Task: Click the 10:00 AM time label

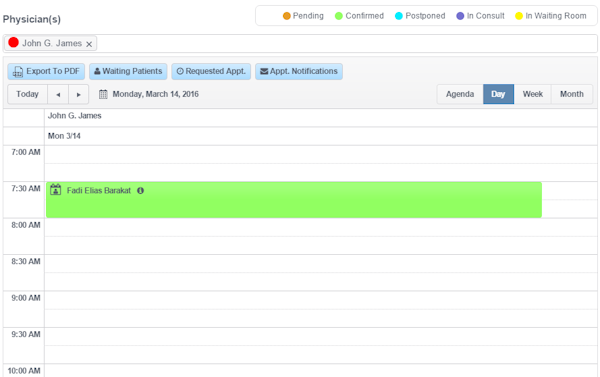Action: click(24, 371)
